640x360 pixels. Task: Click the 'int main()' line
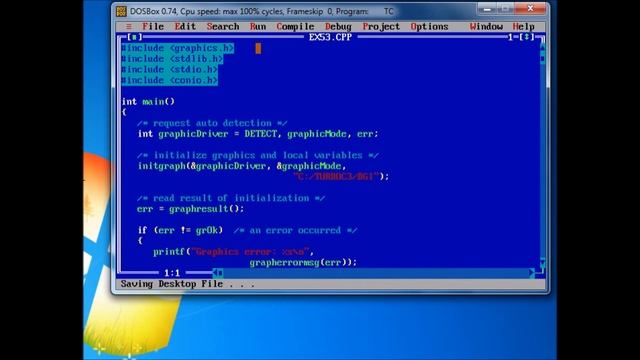148,102
